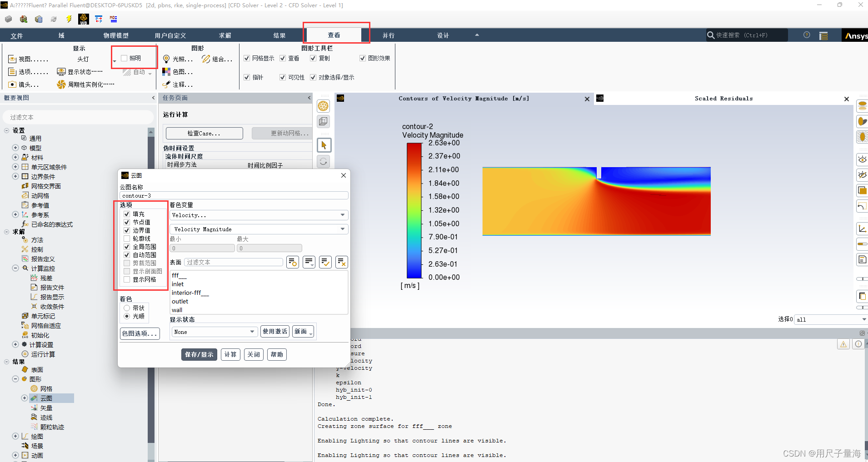
Task: Click 色图选项... button
Action: click(140, 333)
